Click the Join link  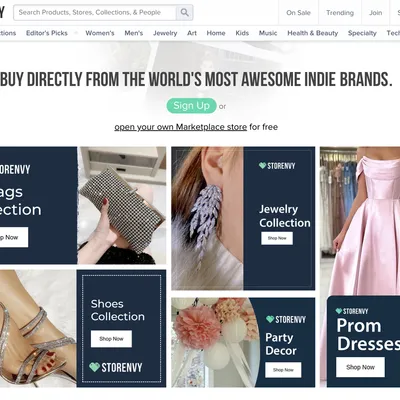375,13
